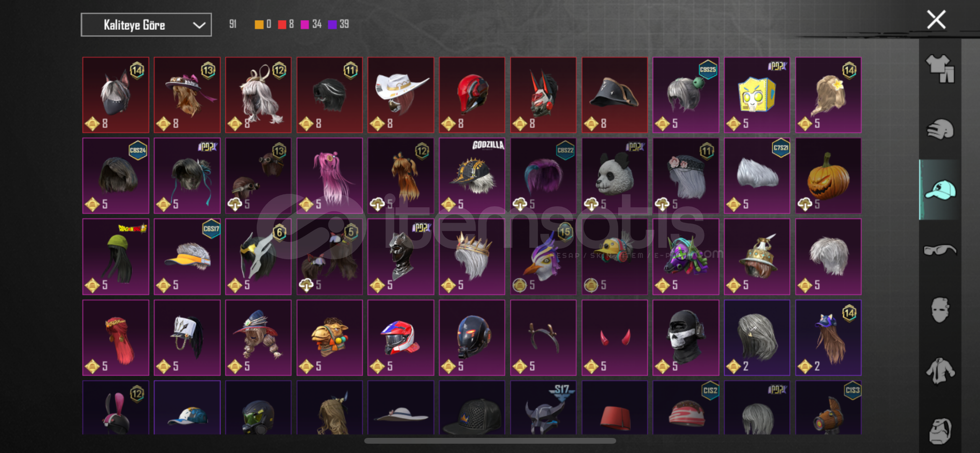Click the orange quality color swatch

(x=259, y=24)
